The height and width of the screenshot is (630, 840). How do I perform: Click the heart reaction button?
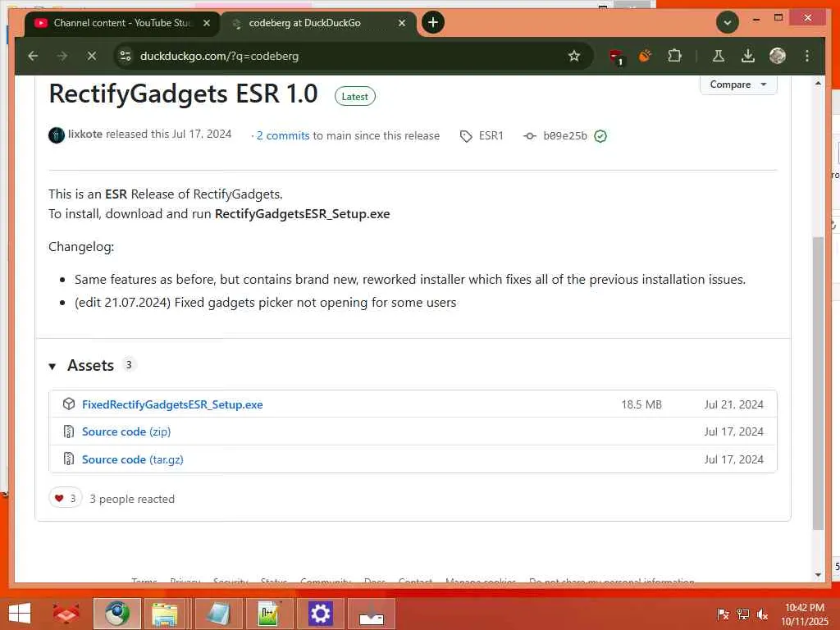[x=66, y=498]
